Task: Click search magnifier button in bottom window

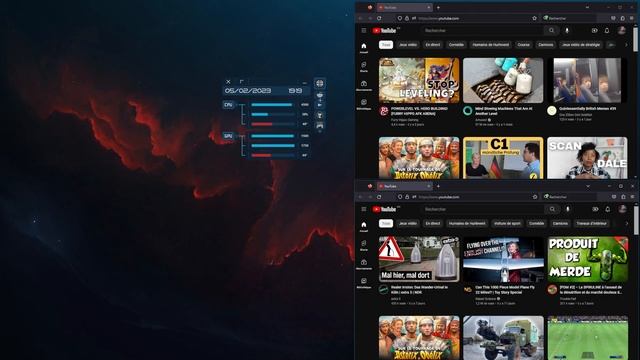Action: pos(552,209)
